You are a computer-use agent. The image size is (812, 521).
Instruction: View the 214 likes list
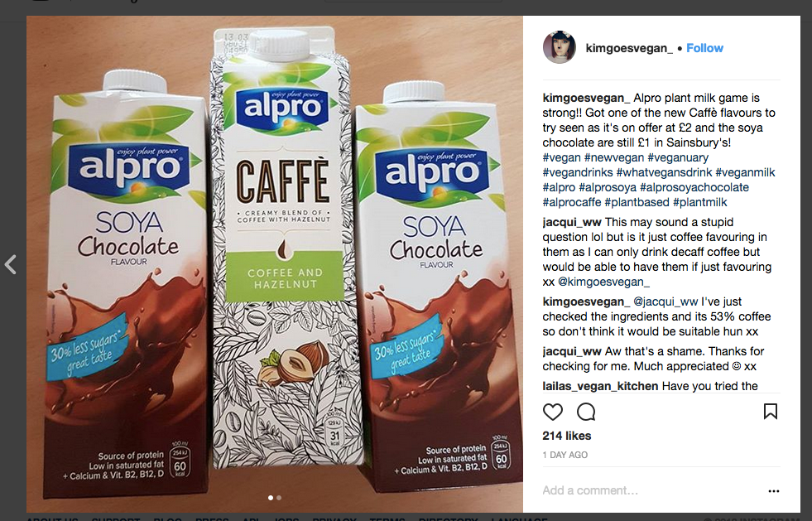[566, 436]
